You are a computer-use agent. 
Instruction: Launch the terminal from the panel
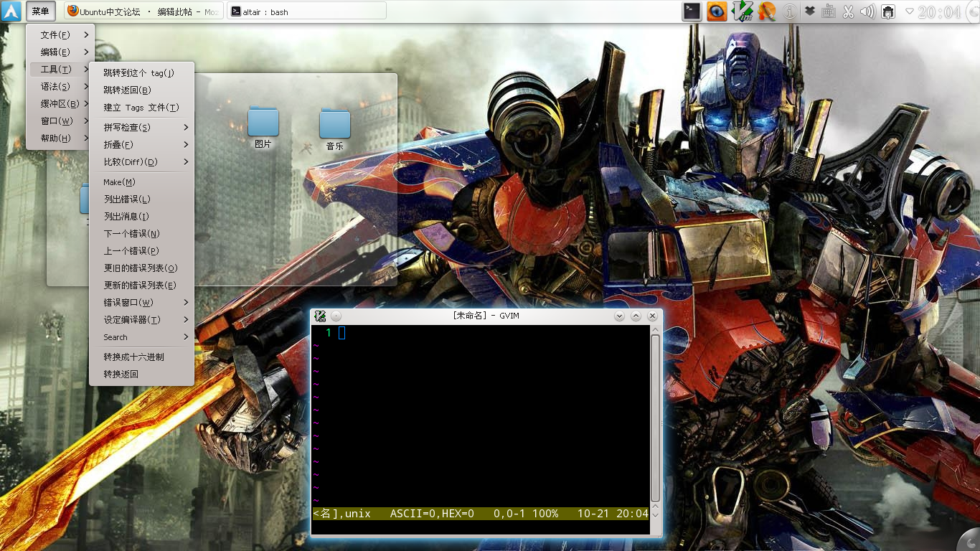point(692,11)
